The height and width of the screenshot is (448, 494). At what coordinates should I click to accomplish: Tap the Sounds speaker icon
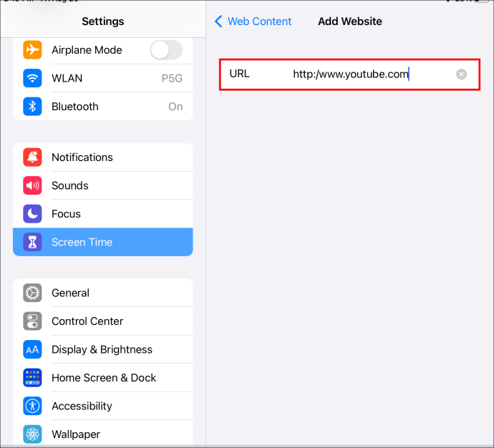32,185
